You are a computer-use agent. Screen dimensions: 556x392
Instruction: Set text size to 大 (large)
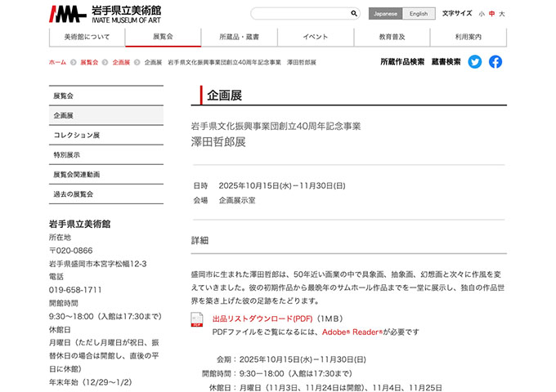tap(502, 14)
